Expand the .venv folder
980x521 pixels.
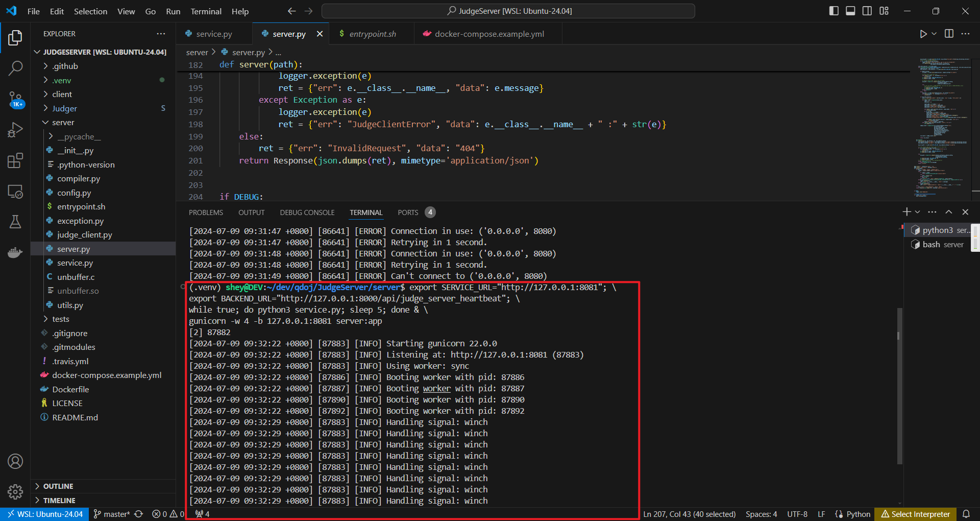46,80
